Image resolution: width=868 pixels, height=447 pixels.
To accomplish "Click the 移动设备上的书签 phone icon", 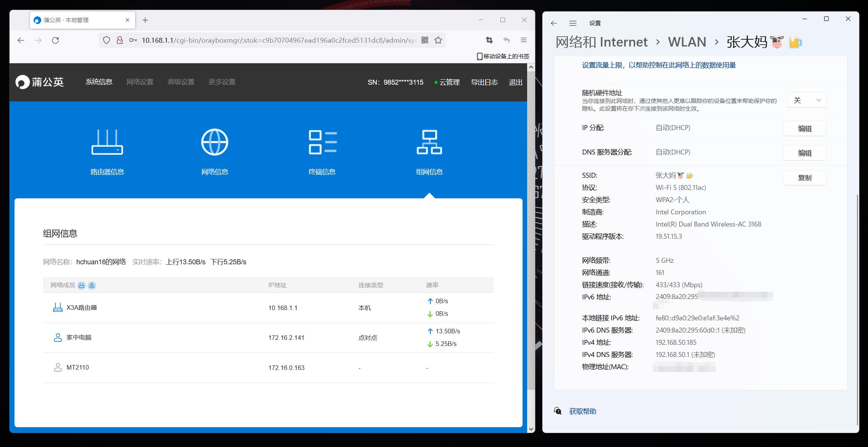I will (480, 56).
